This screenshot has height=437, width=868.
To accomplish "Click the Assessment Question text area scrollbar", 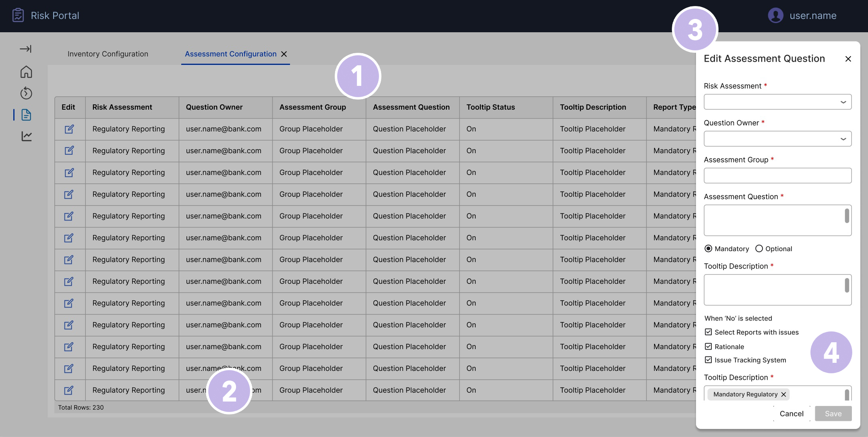I will [847, 216].
